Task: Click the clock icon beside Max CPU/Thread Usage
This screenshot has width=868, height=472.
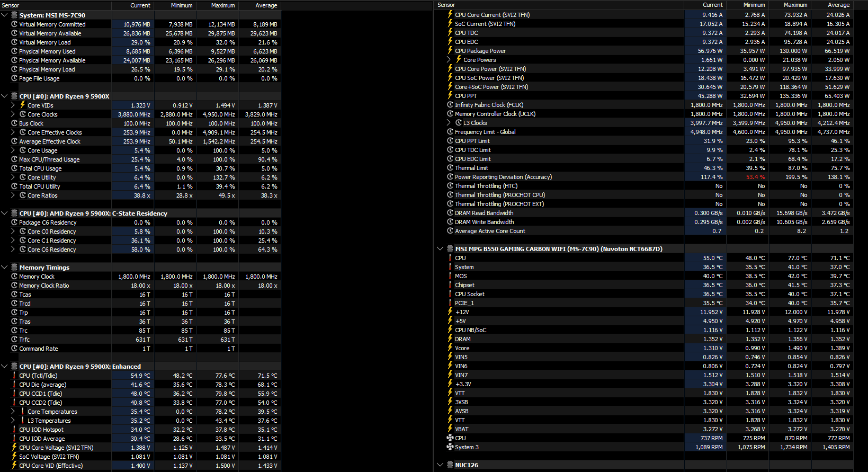Action: point(14,159)
